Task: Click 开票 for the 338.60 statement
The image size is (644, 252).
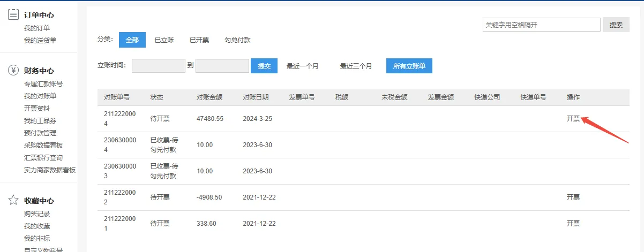Action: click(573, 223)
